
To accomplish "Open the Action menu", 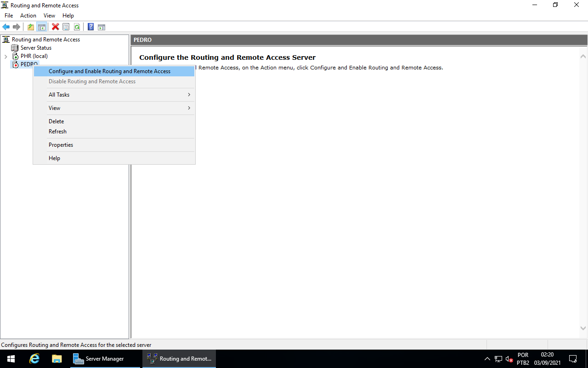I will coord(28,15).
